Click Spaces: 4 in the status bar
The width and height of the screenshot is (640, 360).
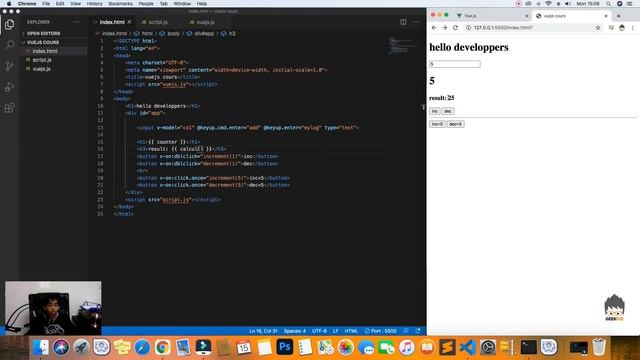(x=295, y=331)
